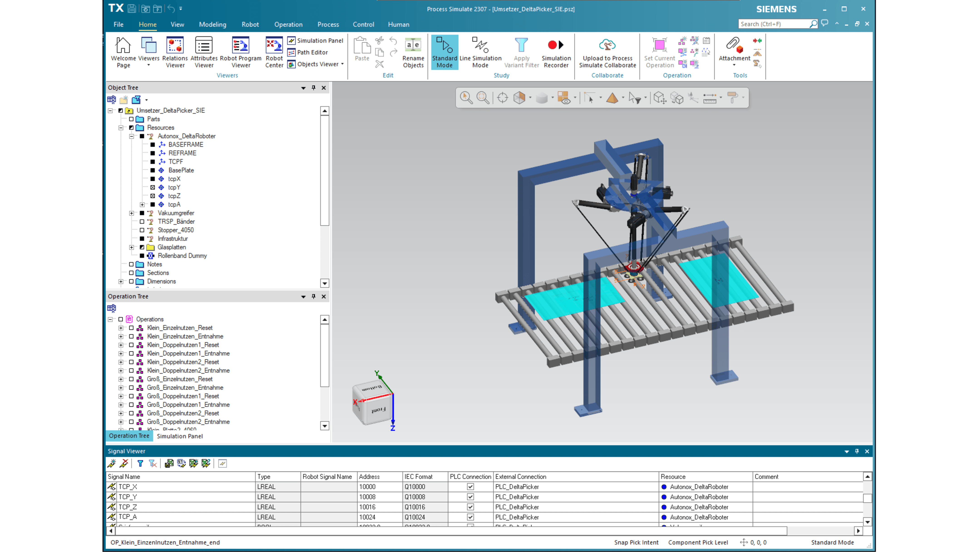Switch to the Modeling ribbon tab

[212, 24]
